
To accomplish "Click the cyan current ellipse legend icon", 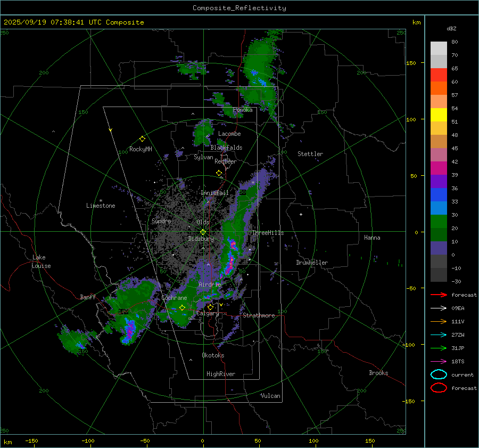I will click(x=438, y=374).
